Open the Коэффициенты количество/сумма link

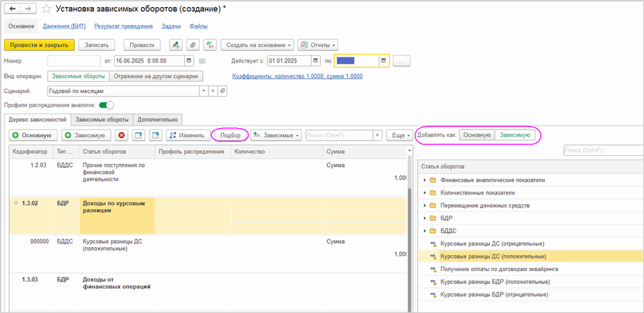[297, 76]
